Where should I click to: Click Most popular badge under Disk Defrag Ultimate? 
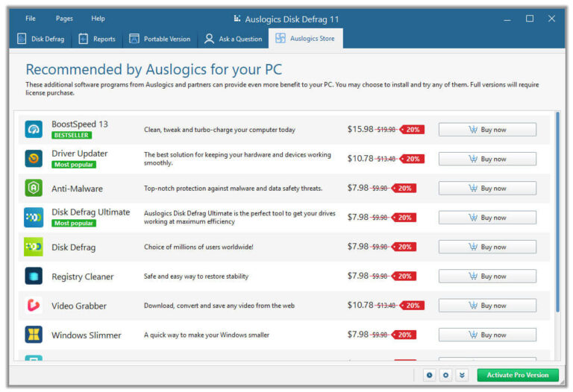tap(74, 223)
